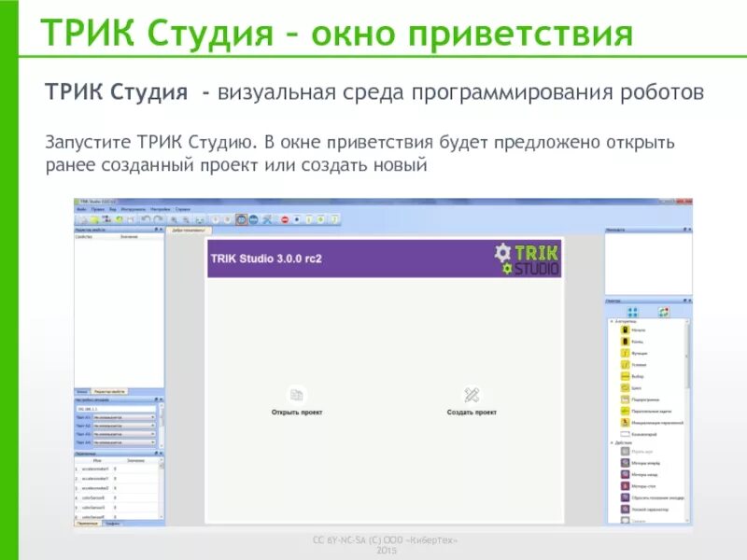Screen dimensions: 747x560
Task: Open the Порт A1 sensor dropdown
Action: click(124, 417)
